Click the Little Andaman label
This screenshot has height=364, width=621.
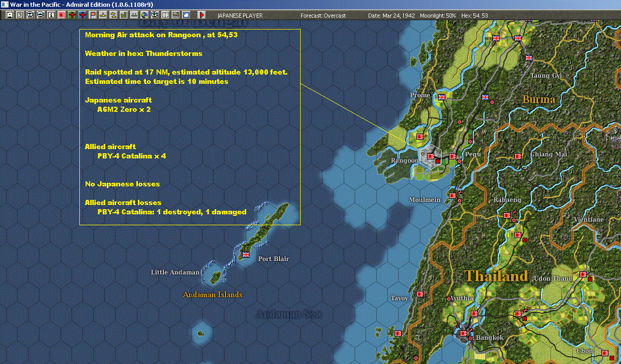[175, 272]
